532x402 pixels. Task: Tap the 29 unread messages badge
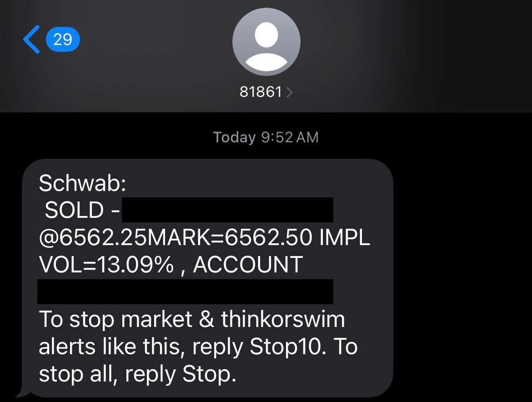63,40
